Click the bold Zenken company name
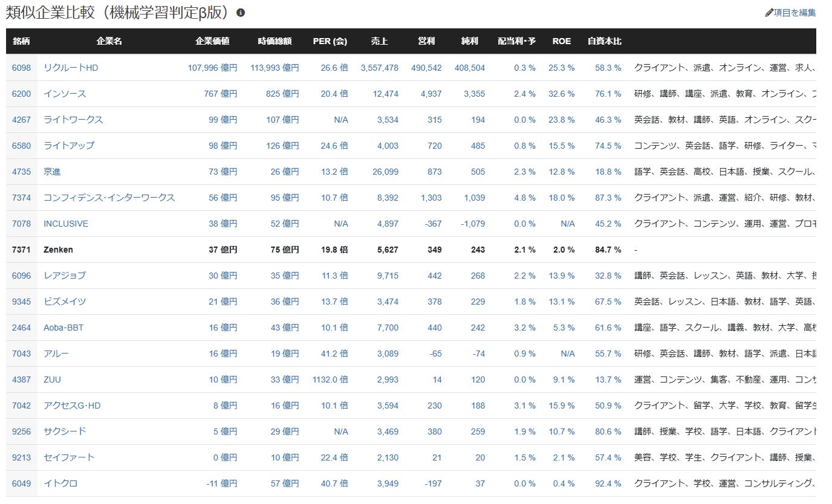The width and height of the screenshot is (832, 504). (58, 250)
